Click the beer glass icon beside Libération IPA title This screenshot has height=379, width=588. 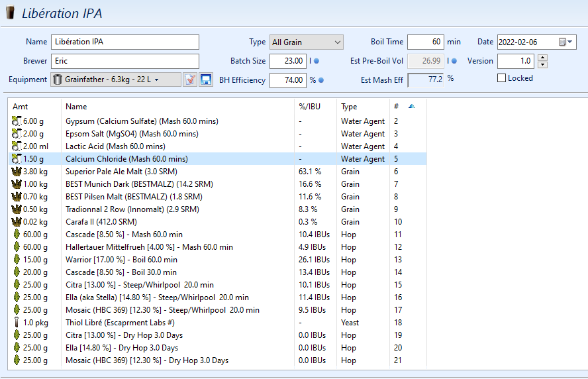(10, 12)
